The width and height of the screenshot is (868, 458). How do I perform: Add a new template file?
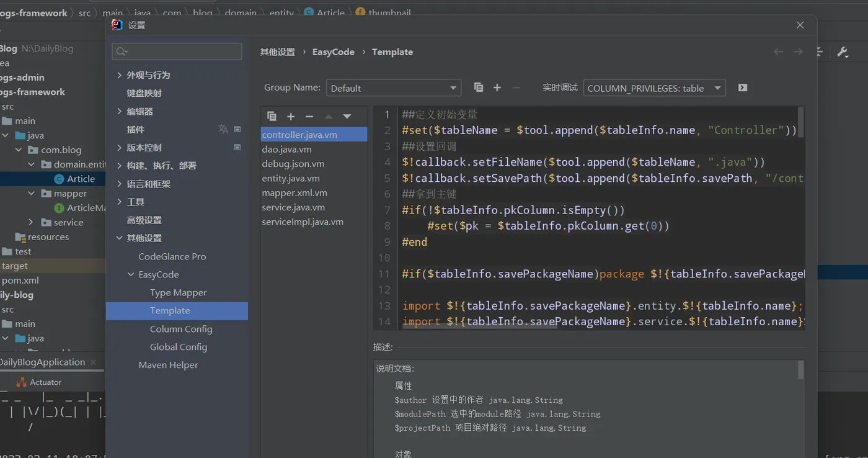[x=290, y=116]
